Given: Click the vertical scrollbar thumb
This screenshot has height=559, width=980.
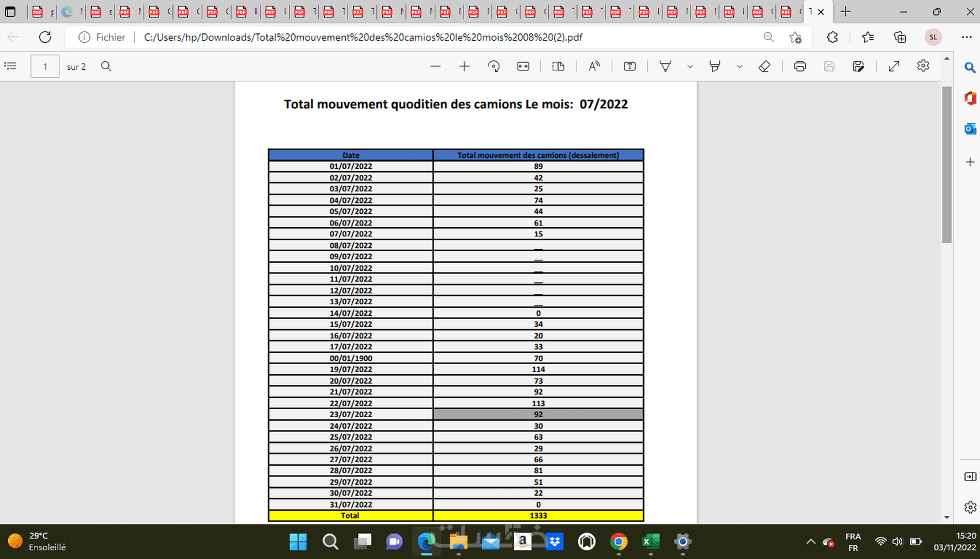Looking at the screenshot, I should 947,164.
